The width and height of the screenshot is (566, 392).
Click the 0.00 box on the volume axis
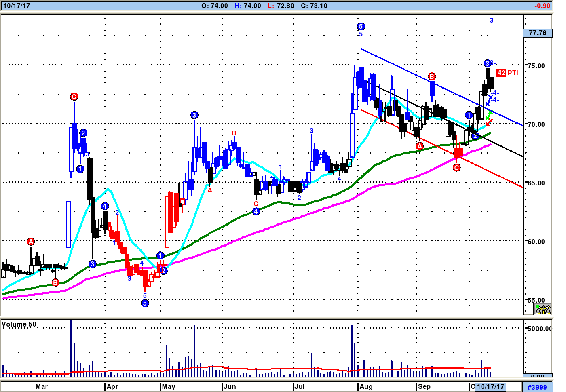[x=537, y=376]
